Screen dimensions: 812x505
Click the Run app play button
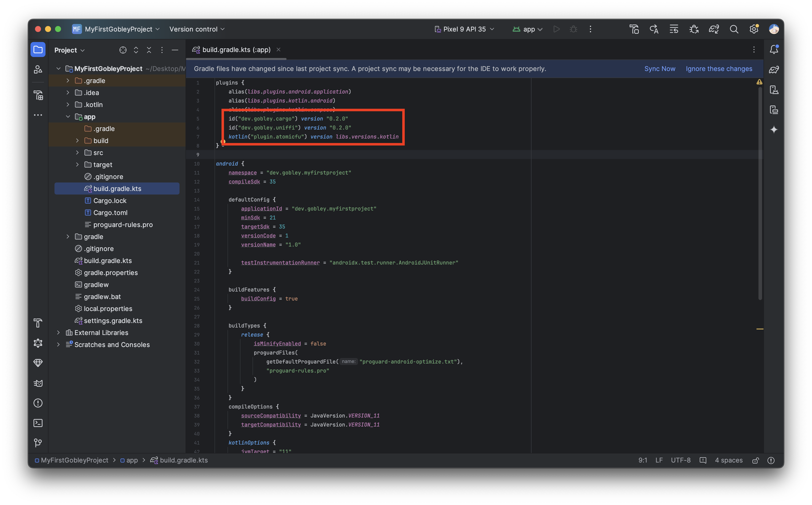pos(556,29)
